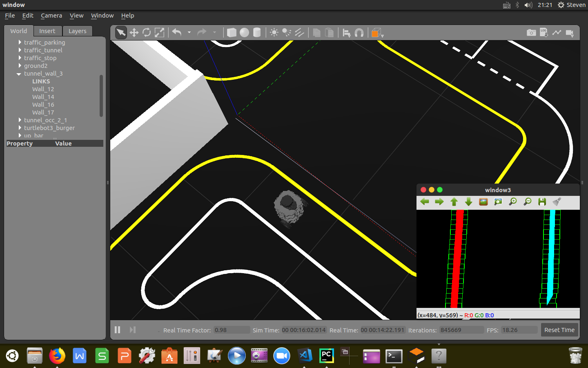Switch to the Layers tab
Image resolution: width=588 pixels, height=368 pixels.
77,31
